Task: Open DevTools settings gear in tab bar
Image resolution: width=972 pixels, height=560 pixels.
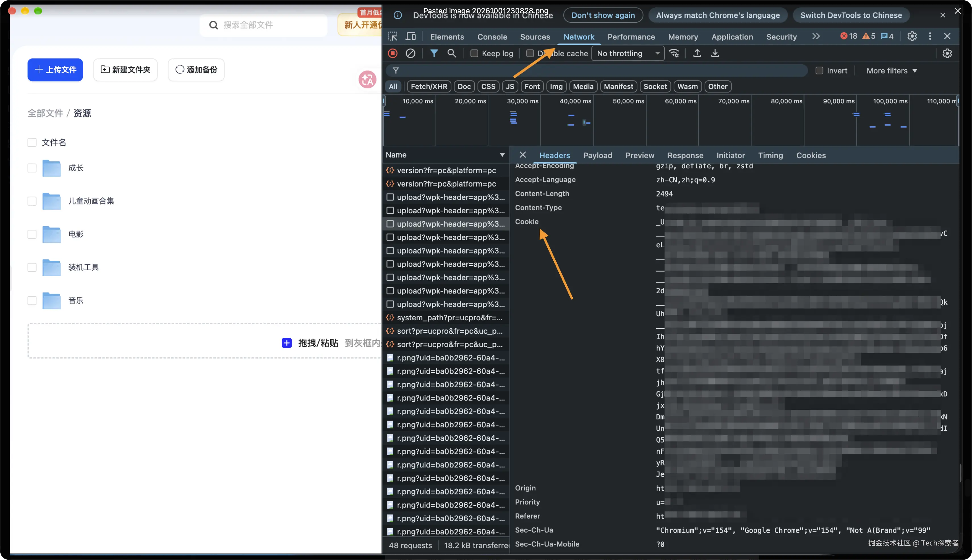Action: click(912, 37)
